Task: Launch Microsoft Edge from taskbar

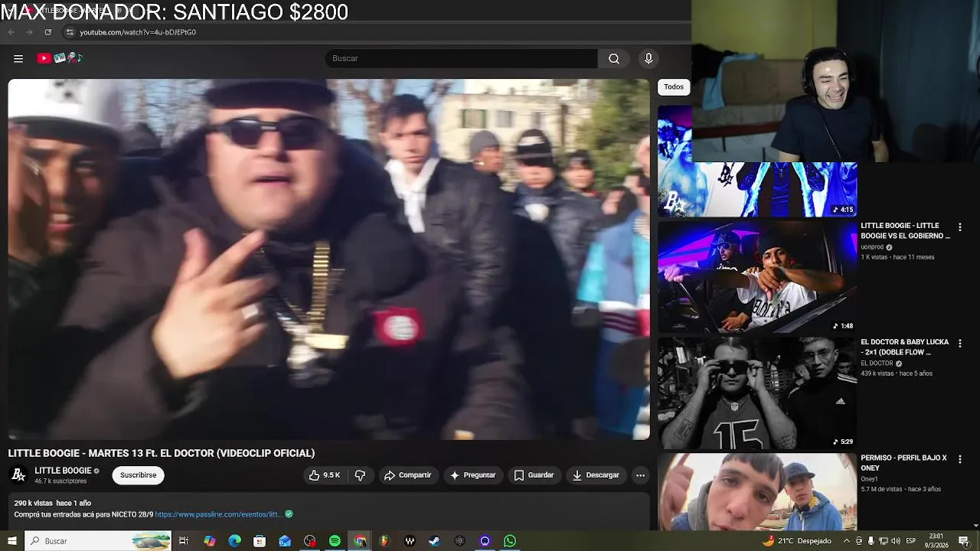Action: [234, 541]
